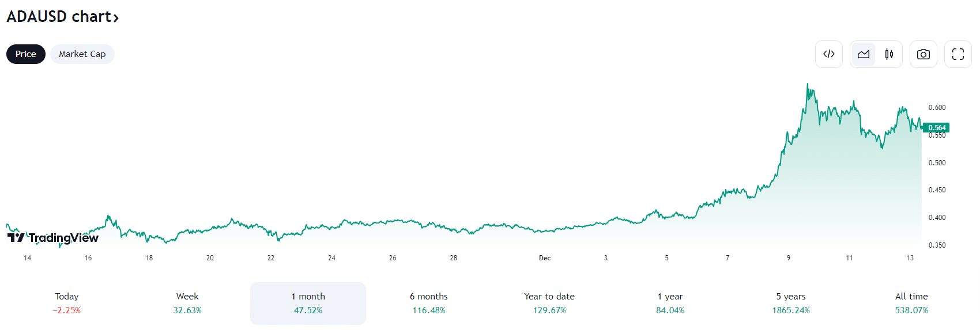The height and width of the screenshot is (330, 980).
Task: Select the Today time range
Action: pyautogui.click(x=67, y=303)
